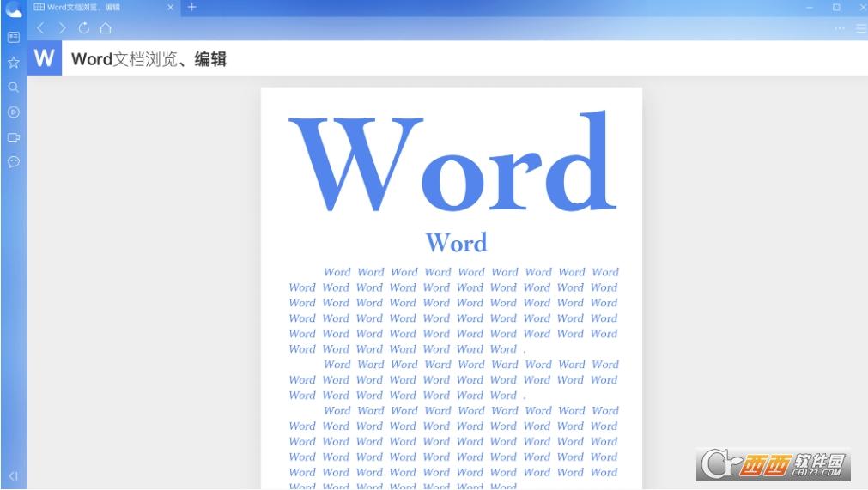The width and height of the screenshot is (868, 490).
Task: Close the Word文档浏览 tab
Action: (170, 7)
